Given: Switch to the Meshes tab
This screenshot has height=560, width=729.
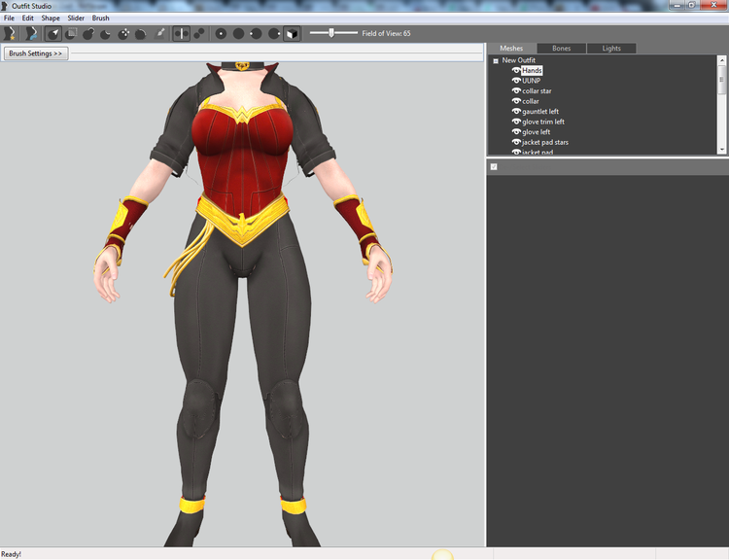Looking at the screenshot, I should 511,49.
